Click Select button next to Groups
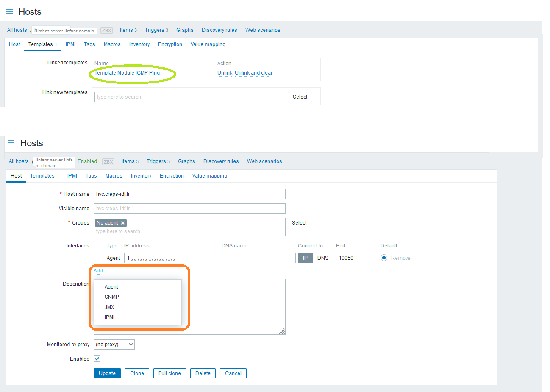This screenshot has height=392, width=550. [x=299, y=223]
